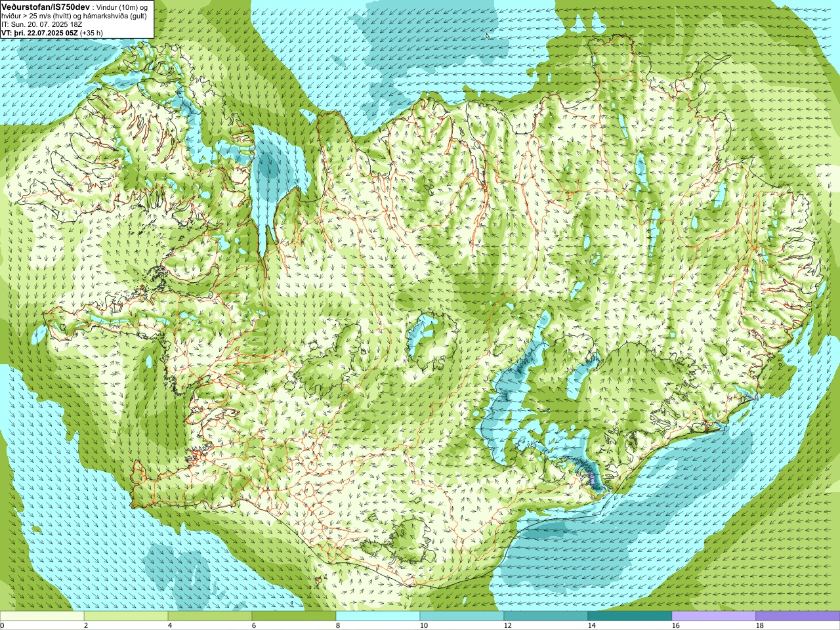Image resolution: width=840 pixels, height=630 pixels.
Task: Click the light lavender 16–18 m/s legend swatch
Action: click(x=714, y=616)
